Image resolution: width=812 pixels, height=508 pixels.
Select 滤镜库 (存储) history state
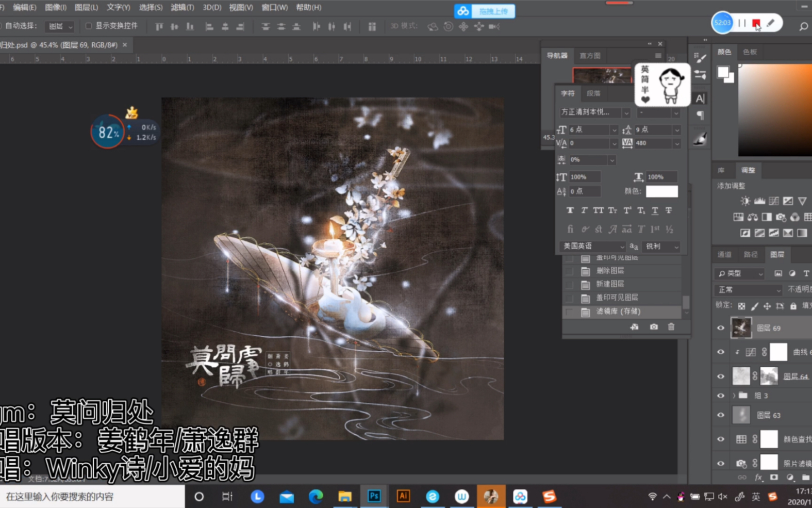pyautogui.click(x=623, y=312)
